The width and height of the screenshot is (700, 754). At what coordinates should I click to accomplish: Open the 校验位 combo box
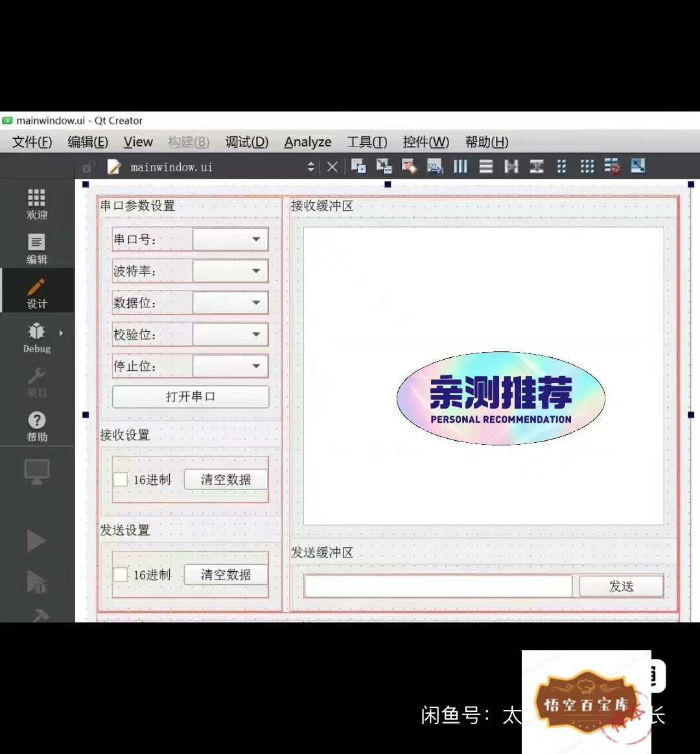point(230,334)
